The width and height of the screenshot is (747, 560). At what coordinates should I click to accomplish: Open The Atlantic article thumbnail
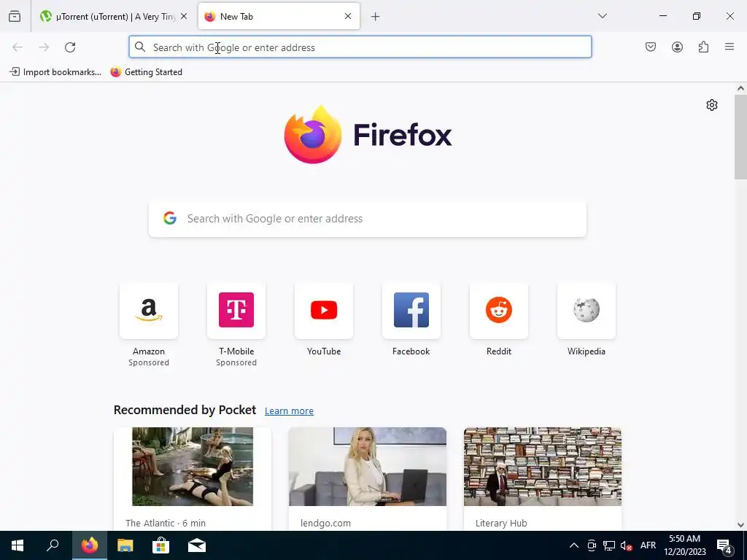pos(193,467)
